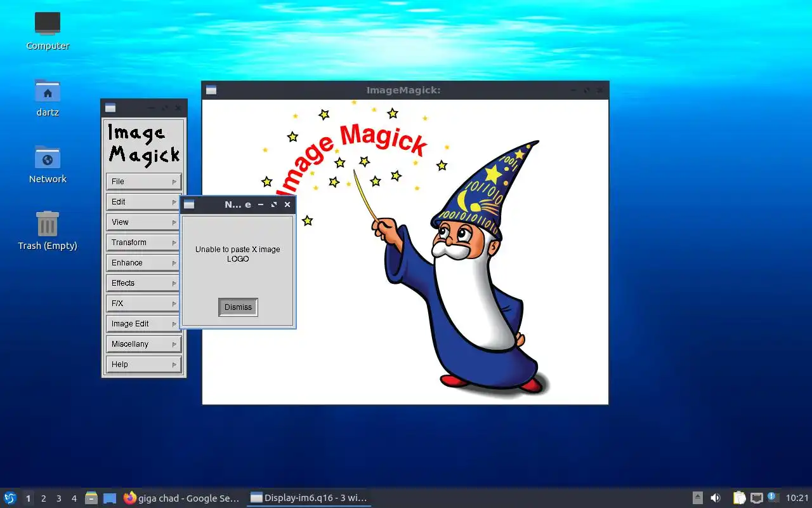Open the application launcher menu in taskbar

(10, 498)
